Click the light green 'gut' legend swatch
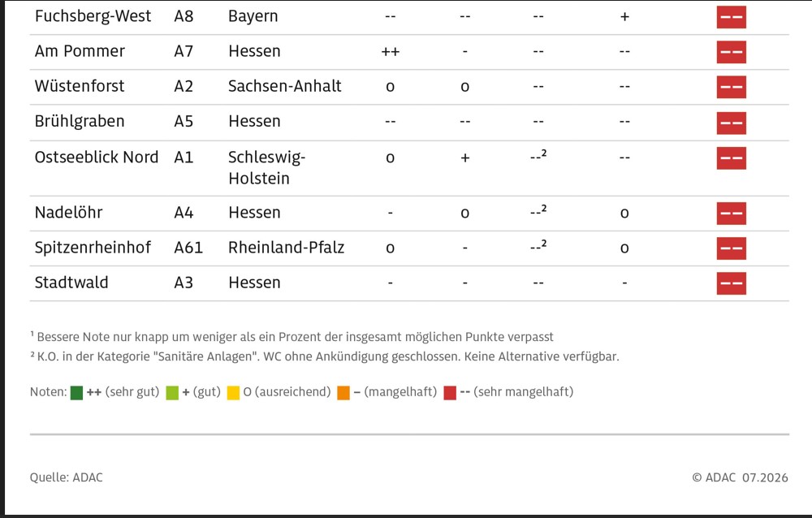 point(172,393)
